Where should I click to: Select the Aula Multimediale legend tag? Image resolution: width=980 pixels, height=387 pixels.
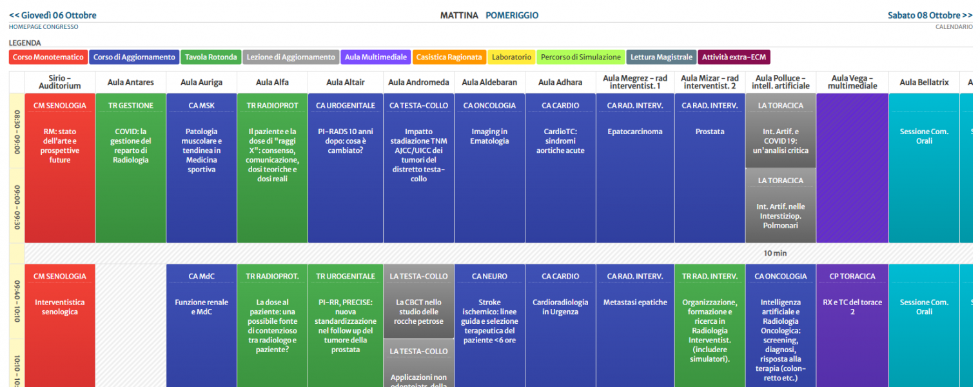[x=375, y=57]
